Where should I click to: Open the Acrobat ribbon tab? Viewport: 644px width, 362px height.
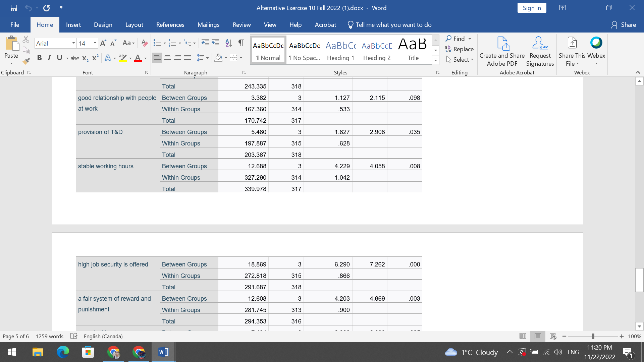pos(325,24)
